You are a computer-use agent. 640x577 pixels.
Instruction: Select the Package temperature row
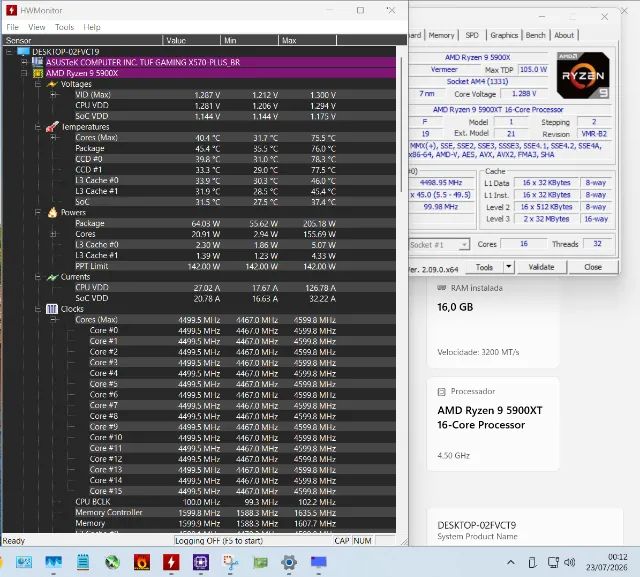(199, 149)
